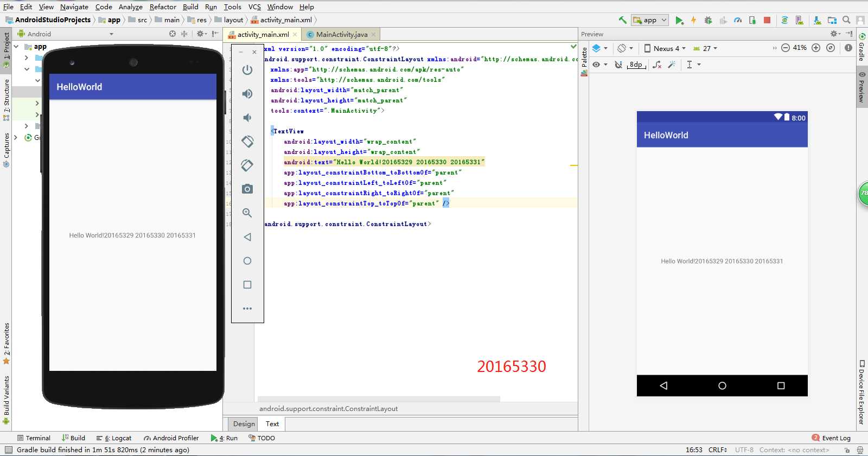Image resolution: width=868 pixels, height=456 pixels.
Task: Rotate emulator right
Action: click(247, 165)
